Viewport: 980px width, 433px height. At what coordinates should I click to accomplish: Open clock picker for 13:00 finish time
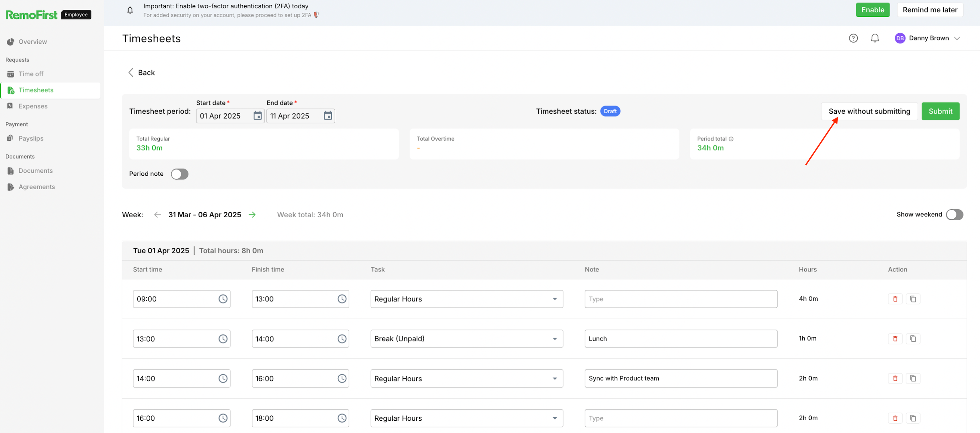342,299
